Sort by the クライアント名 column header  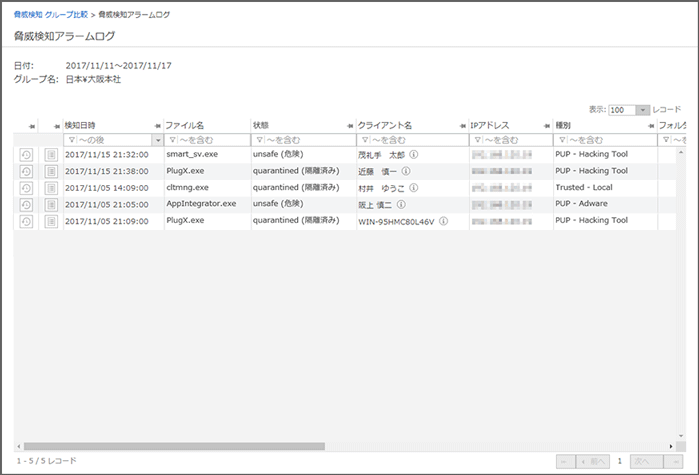384,125
